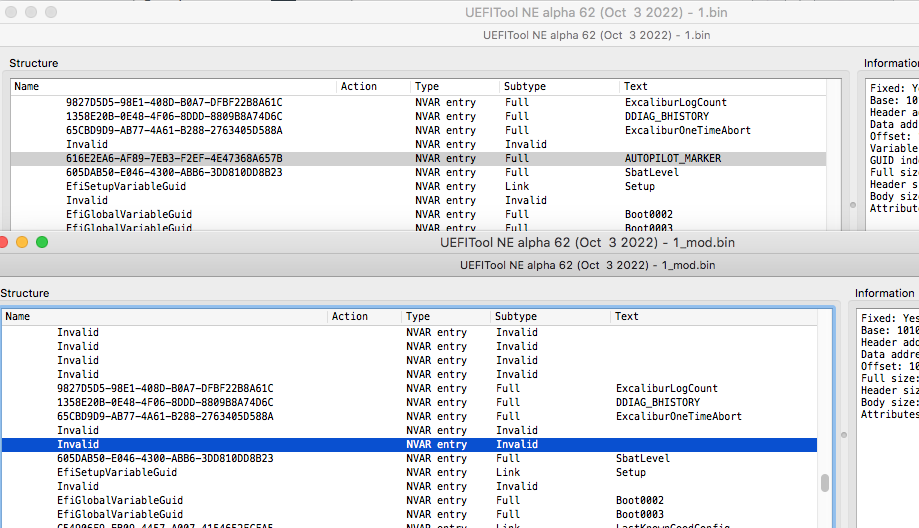The height and width of the screenshot is (528, 919).
Task: Click the green zoom button of the 1_mod.bin window
Action: pos(42,242)
